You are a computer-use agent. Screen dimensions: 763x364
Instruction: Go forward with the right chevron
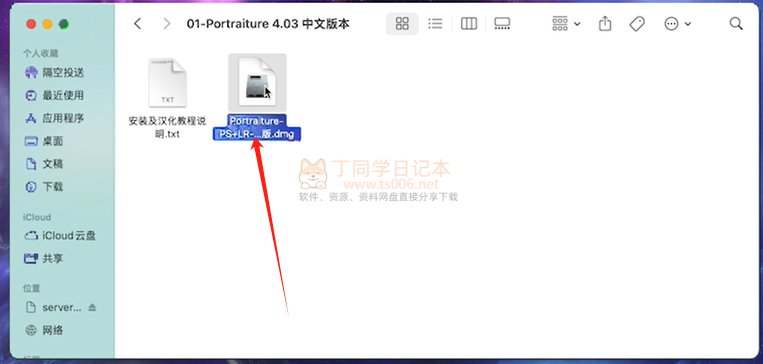[x=167, y=23]
